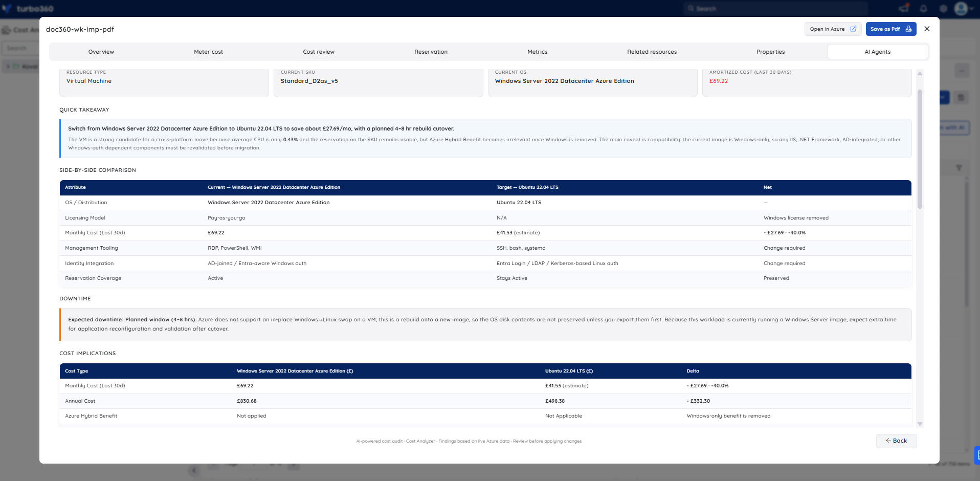Viewport: 980px width, 481px height.
Task: Click the AD-joined / Entra-aware Windows auth cell
Action: click(x=257, y=264)
